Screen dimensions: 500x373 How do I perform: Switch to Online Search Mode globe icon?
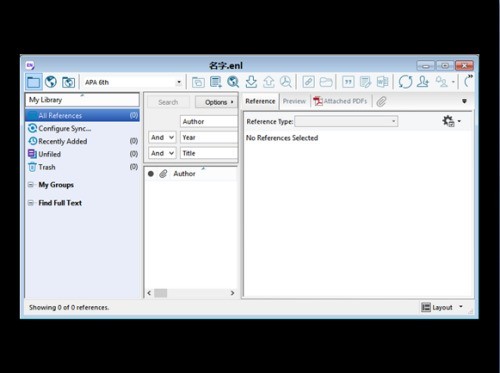pos(51,82)
